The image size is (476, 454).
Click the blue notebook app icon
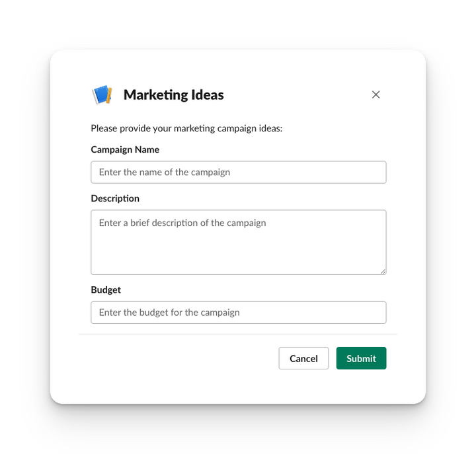point(101,95)
